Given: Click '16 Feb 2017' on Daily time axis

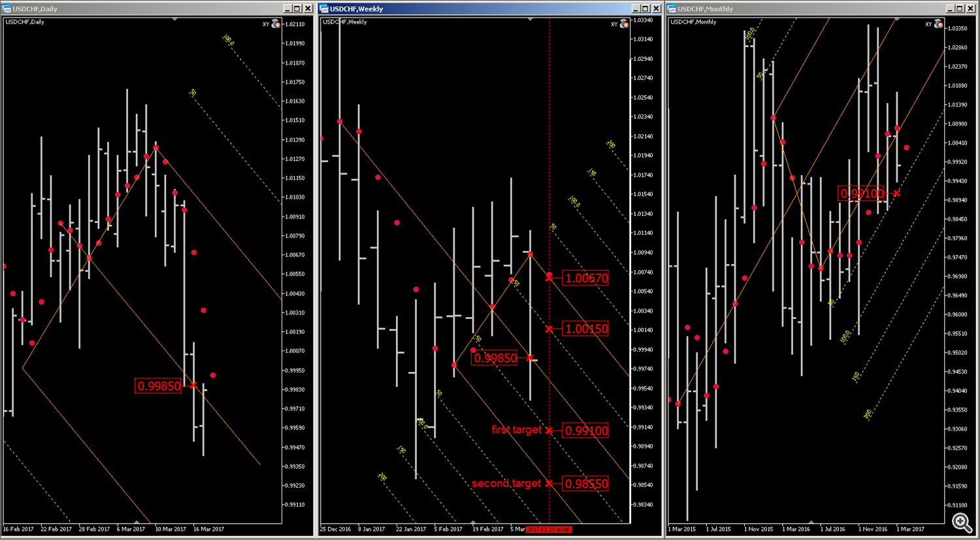Looking at the screenshot, I should click(18, 529).
